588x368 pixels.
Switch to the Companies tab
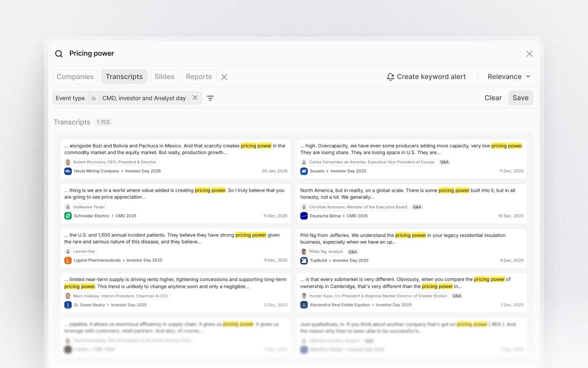pos(75,77)
